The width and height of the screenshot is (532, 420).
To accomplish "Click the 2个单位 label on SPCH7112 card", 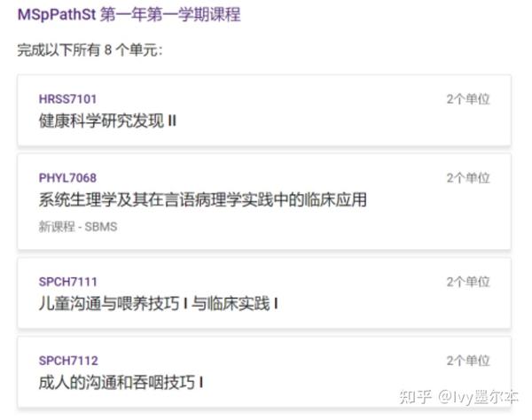I will [x=468, y=361].
